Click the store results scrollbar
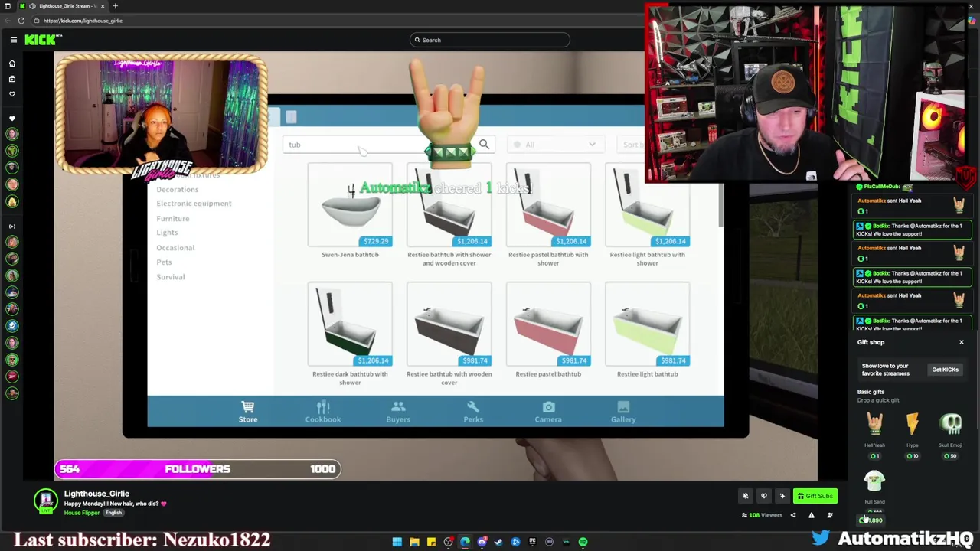Viewport: 980px width, 551px height. (x=720, y=205)
